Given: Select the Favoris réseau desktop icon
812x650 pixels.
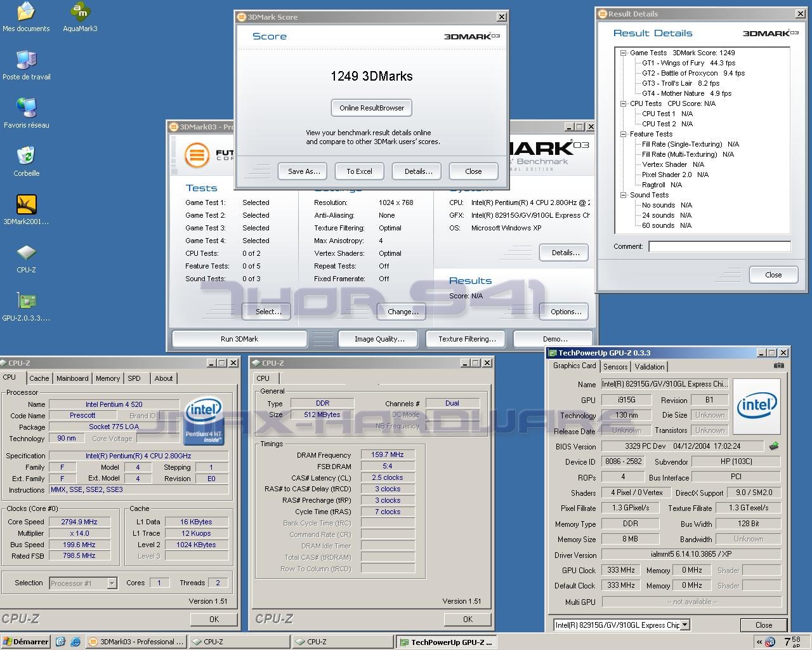Looking at the screenshot, I should 26,114.
